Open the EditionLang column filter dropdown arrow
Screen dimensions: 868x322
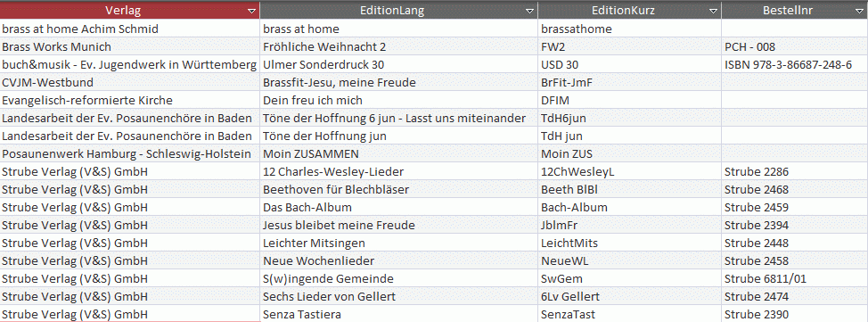point(530,11)
